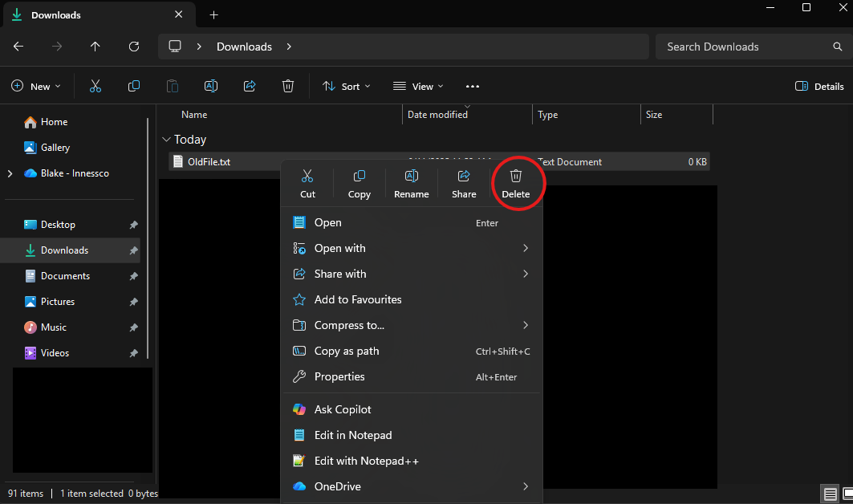853x504 pixels.
Task: Select Edit with Notepad++ menu entry
Action: click(x=366, y=461)
